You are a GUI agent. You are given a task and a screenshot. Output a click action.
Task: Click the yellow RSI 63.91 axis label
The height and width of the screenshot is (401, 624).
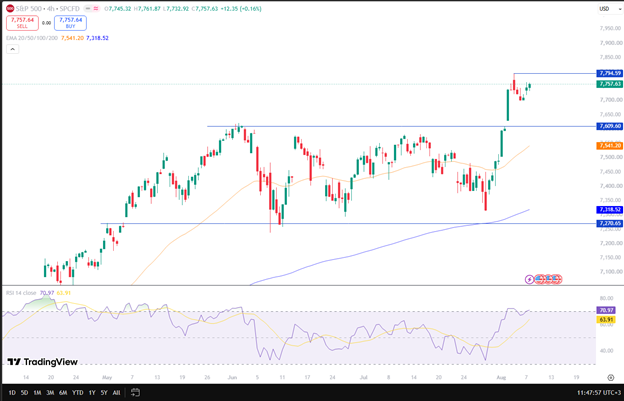pos(606,319)
